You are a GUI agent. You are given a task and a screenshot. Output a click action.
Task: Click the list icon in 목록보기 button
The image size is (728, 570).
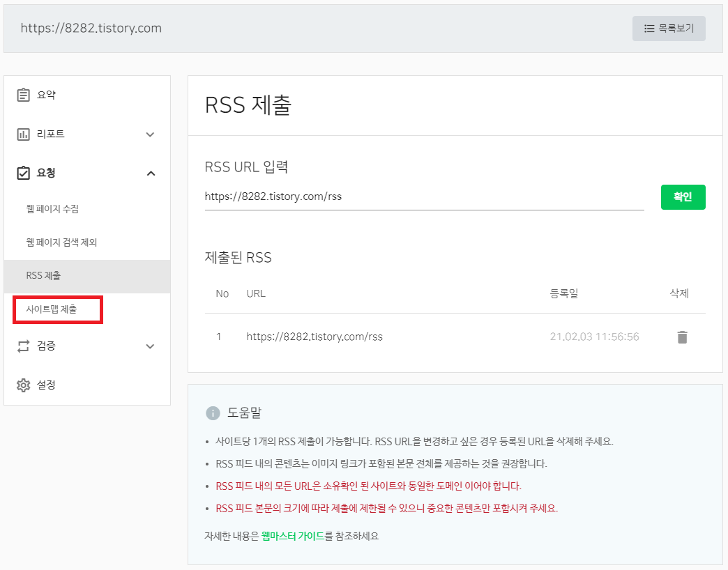[x=649, y=29]
